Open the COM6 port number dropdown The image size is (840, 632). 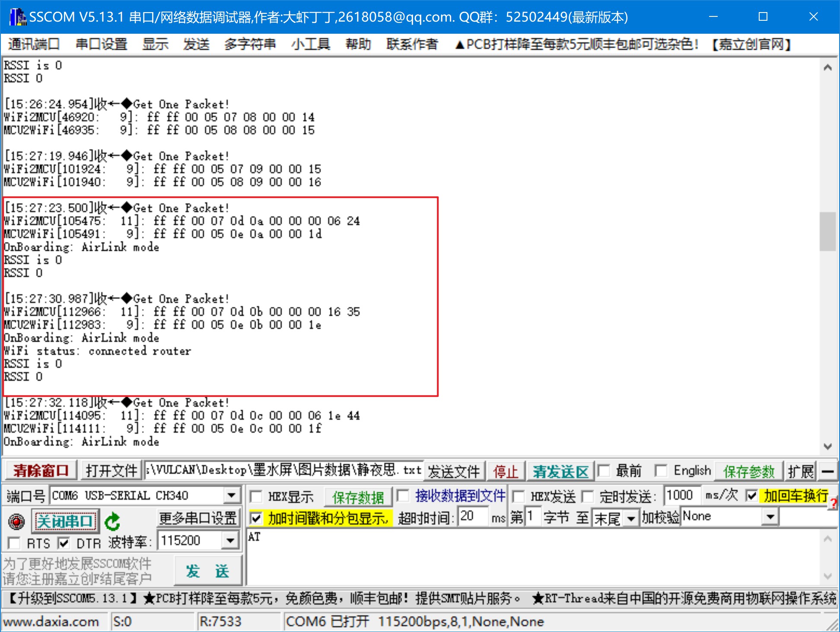click(x=232, y=495)
